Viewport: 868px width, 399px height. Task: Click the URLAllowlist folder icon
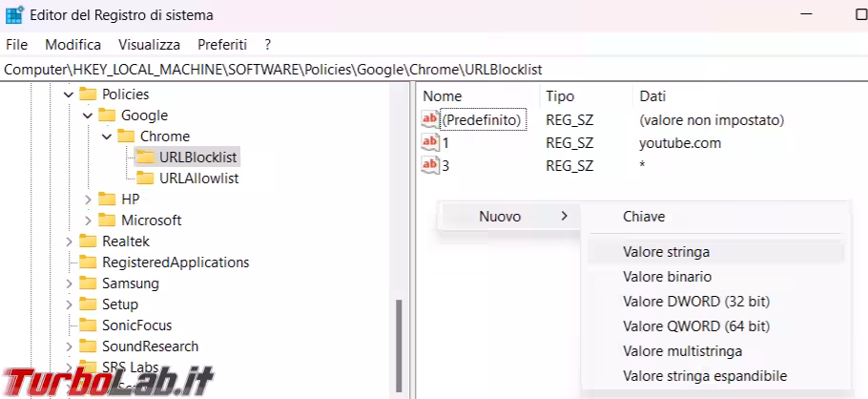(145, 178)
